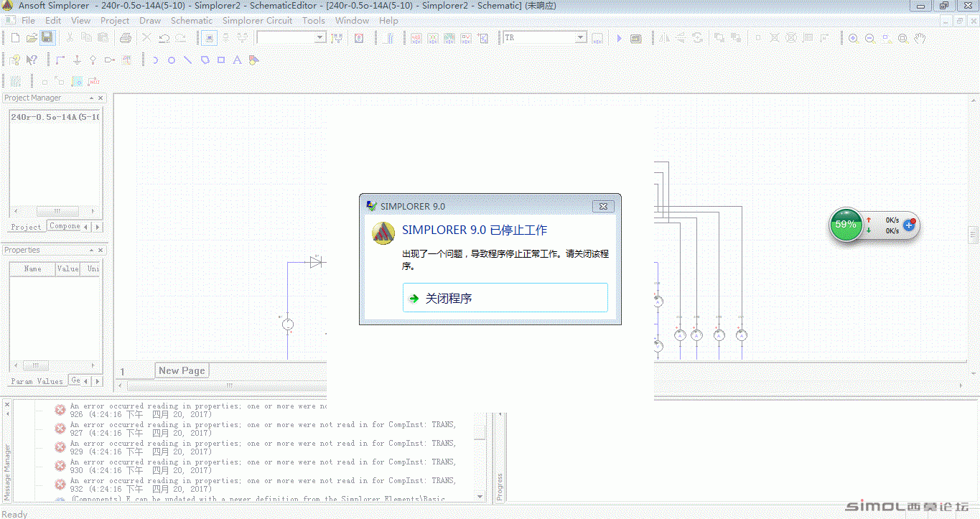The height and width of the screenshot is (519, 980).
Task: Open the Tools menu
Action: (x=313, y=21)
